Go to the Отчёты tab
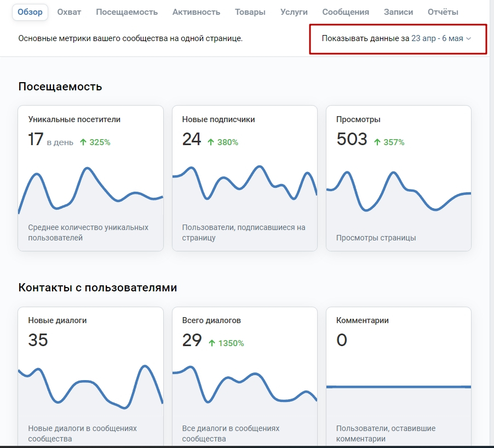The image size is (494, 448). point(443,12)
